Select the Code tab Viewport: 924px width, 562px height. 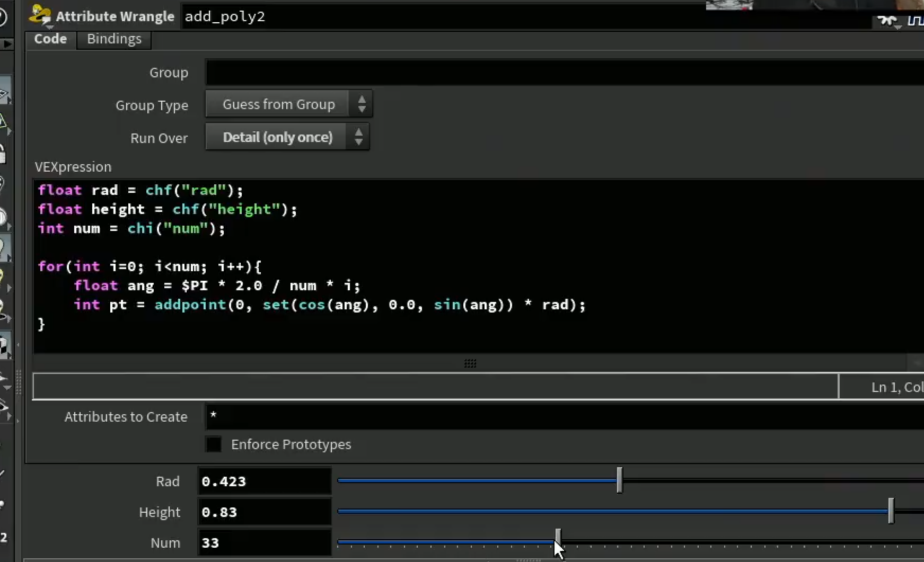point(50,39)
